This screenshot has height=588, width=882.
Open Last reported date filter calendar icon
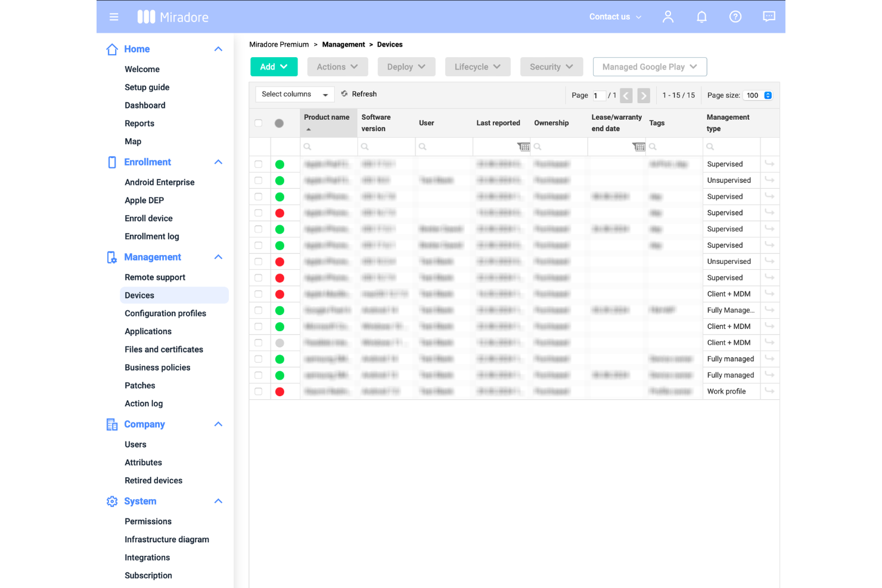523,147
